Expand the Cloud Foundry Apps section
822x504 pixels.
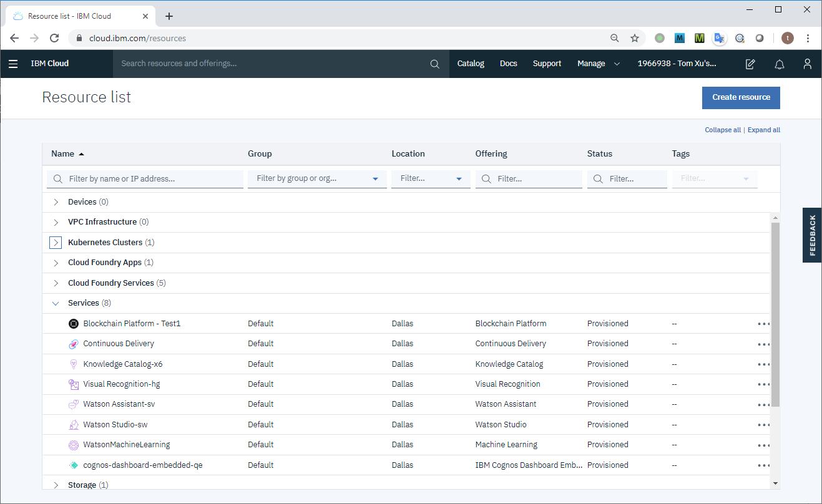(x=56, y=263)
